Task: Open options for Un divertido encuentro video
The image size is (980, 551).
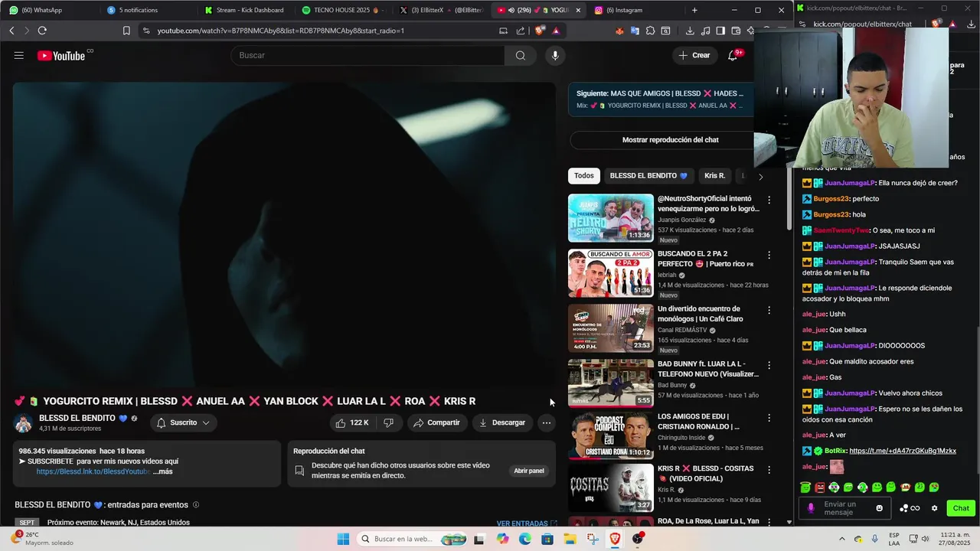Action: pyautogui.click(x=769, y=310)
